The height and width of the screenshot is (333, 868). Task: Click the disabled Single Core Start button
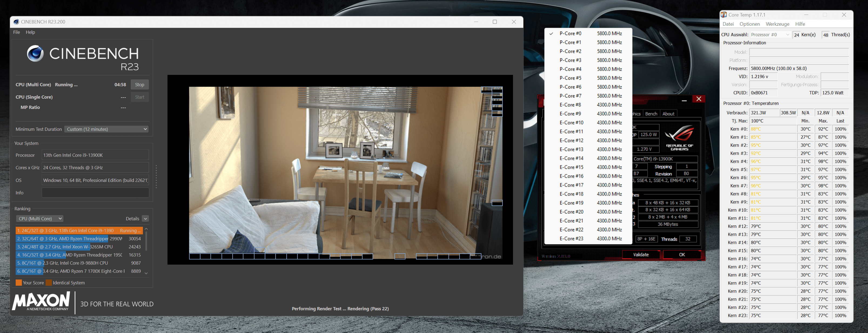tap(139, 97)
